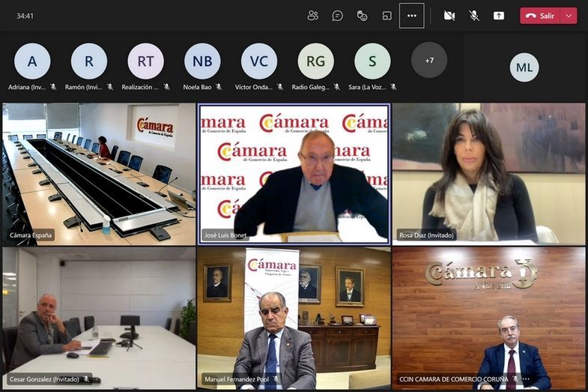The image size is (588, 392).
Task: Open the meeting chat
Action: coord(338,16)
